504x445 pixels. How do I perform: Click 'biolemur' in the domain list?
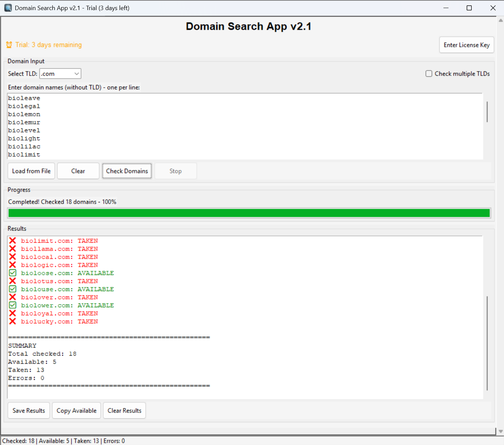pos(24,122)
